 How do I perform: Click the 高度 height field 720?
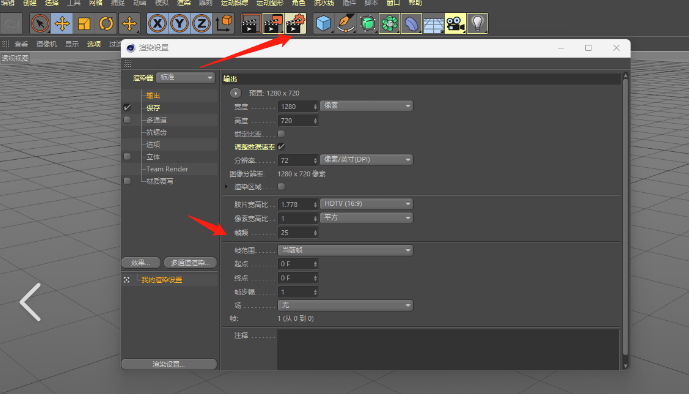click(x=298, y=120)
